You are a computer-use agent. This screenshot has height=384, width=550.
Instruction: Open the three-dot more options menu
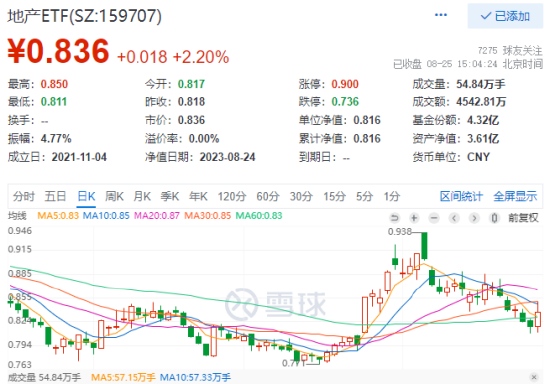click(441, 15)
